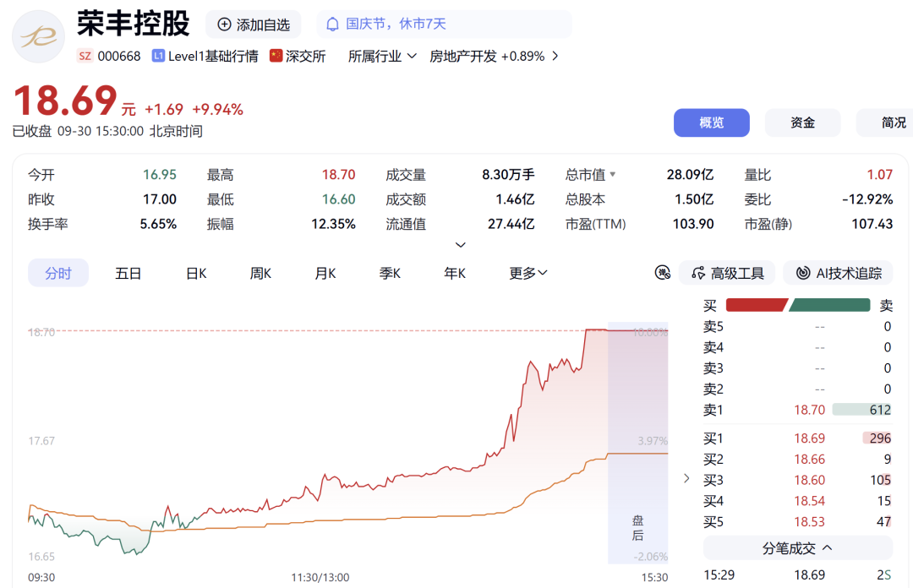Click the Level1 badge icon
913x588 pixels.
[158, 56]
